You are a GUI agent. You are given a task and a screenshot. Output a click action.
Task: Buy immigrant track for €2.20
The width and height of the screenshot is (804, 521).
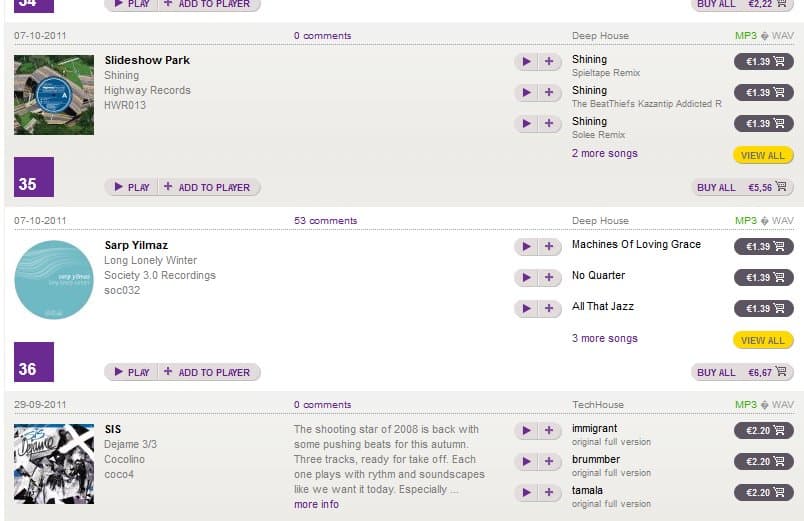tap(764, 430)
